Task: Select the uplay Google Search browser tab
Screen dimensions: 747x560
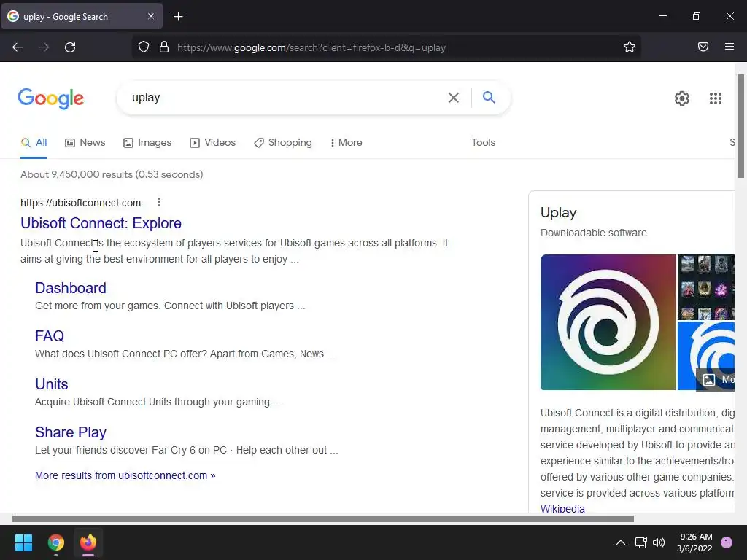Action: [82, 16]
